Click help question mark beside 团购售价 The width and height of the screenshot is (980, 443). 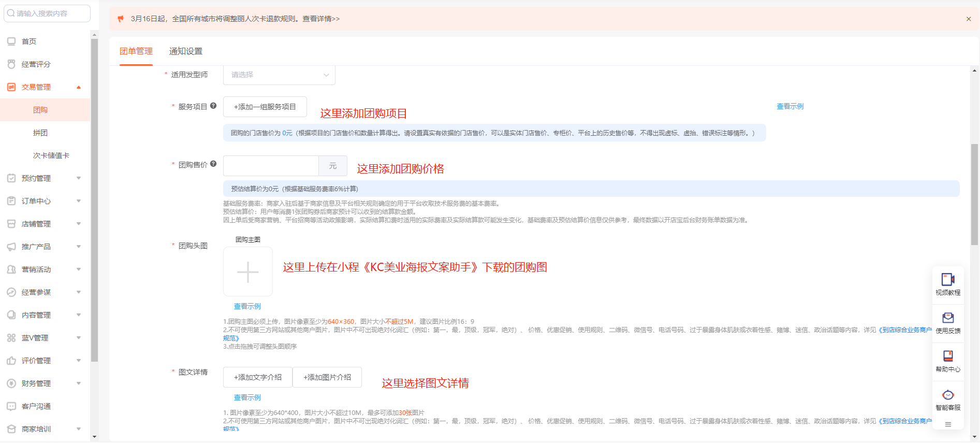[213, 164]
